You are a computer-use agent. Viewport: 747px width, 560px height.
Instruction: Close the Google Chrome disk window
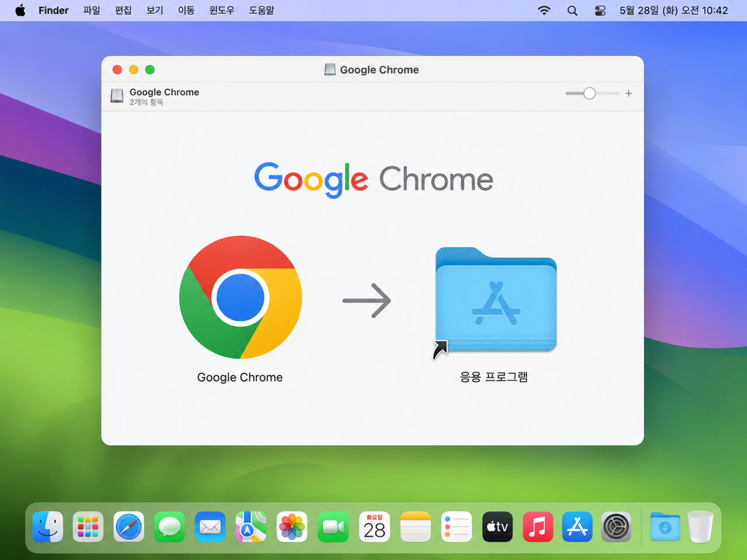point(117,69)
